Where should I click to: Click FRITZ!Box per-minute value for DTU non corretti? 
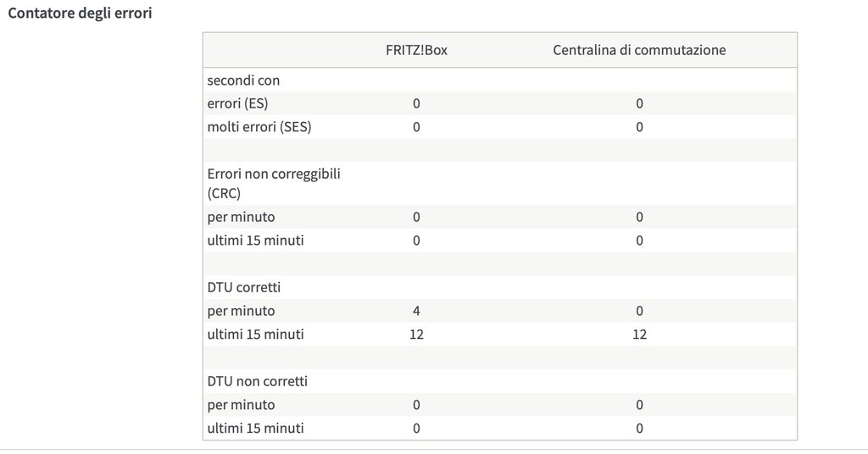416,405
